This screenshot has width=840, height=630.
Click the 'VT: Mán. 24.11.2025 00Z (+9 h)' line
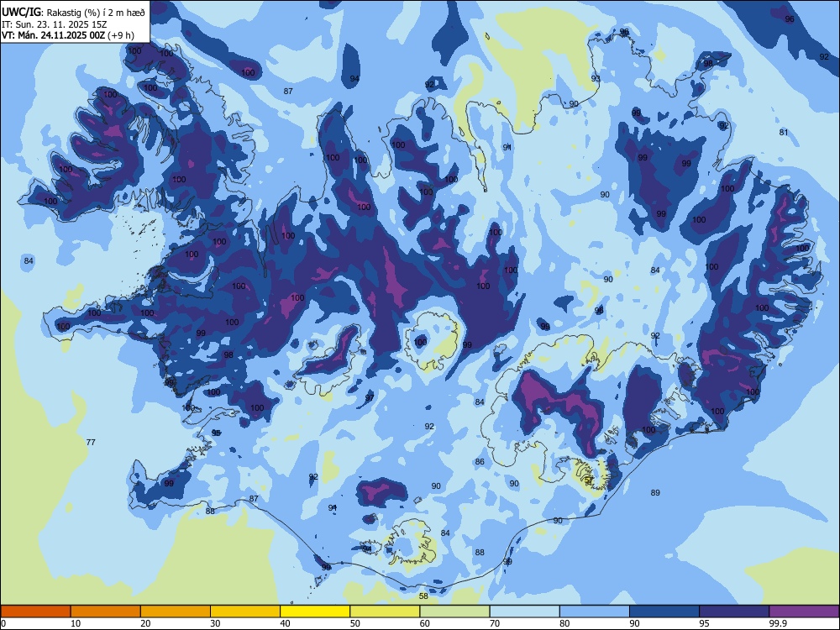pos(68,35)
